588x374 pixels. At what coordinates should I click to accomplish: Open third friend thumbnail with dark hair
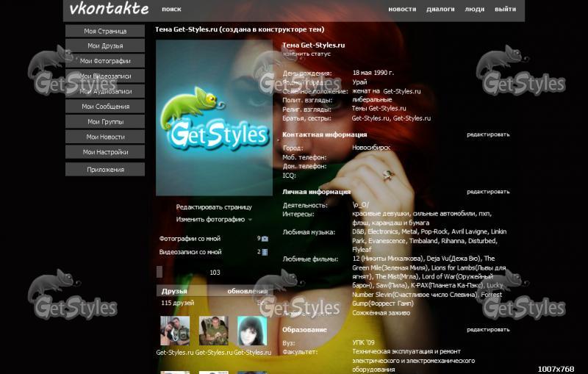252,331
